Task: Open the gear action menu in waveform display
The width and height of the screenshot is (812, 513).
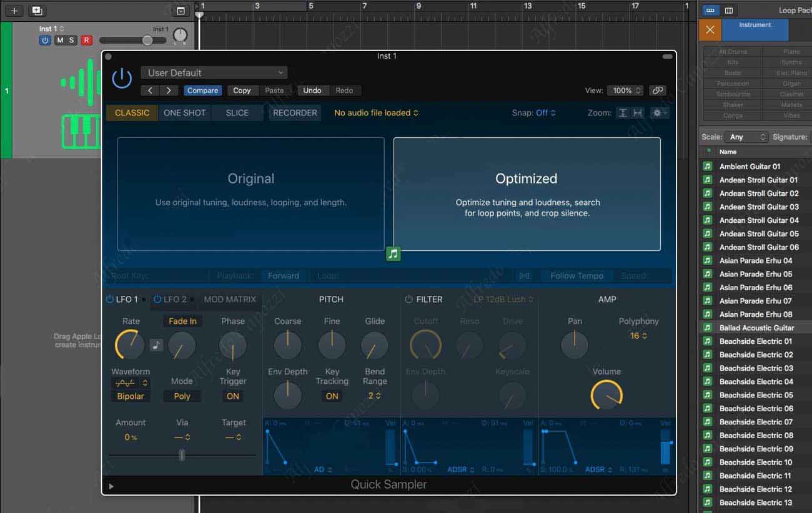Action: pos(659,113)
